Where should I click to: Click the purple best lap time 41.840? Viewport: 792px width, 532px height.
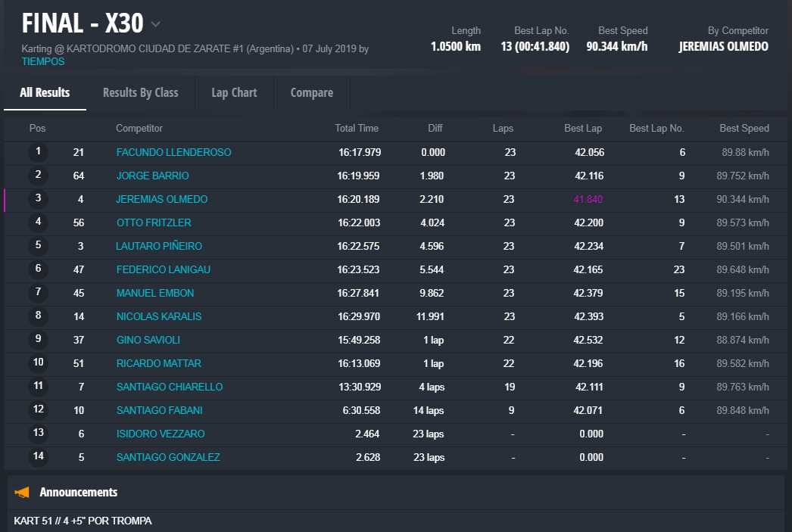tap(588, 199)
